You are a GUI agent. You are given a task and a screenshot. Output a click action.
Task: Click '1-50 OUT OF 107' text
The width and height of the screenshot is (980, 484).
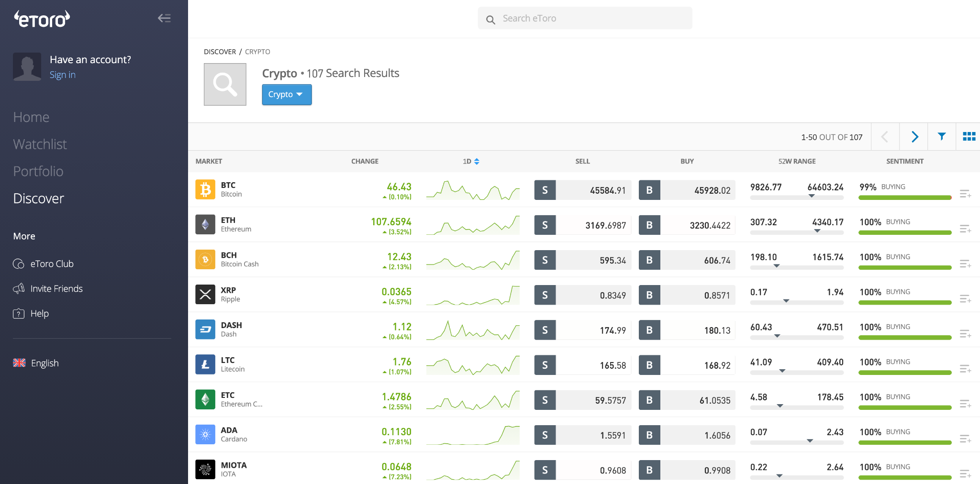(x=832, y=137)
